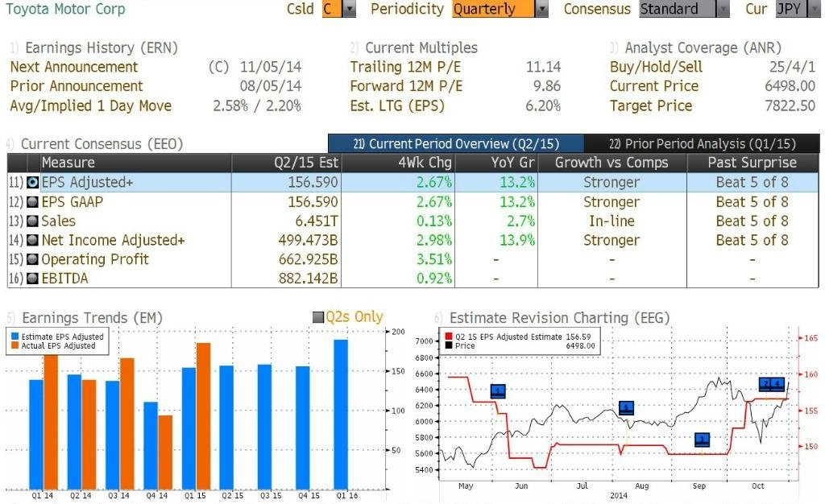
Task: Click the EBITDA 4Wk change 0.92%
Action: click(x=434, y=279)
